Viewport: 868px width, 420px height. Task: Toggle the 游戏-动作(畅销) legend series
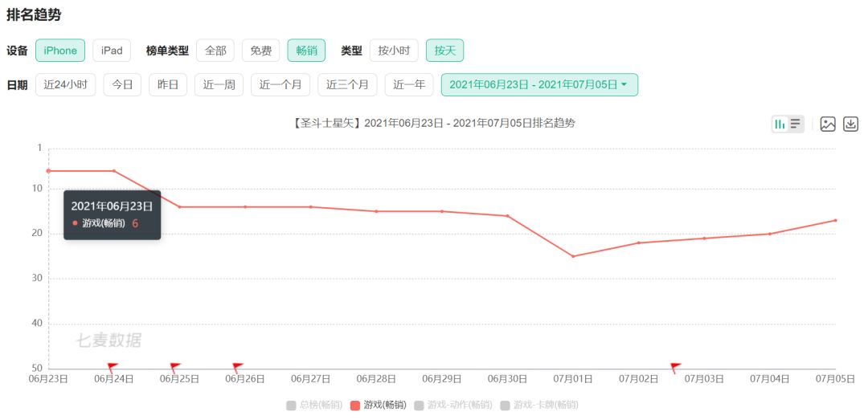(452, 405)
